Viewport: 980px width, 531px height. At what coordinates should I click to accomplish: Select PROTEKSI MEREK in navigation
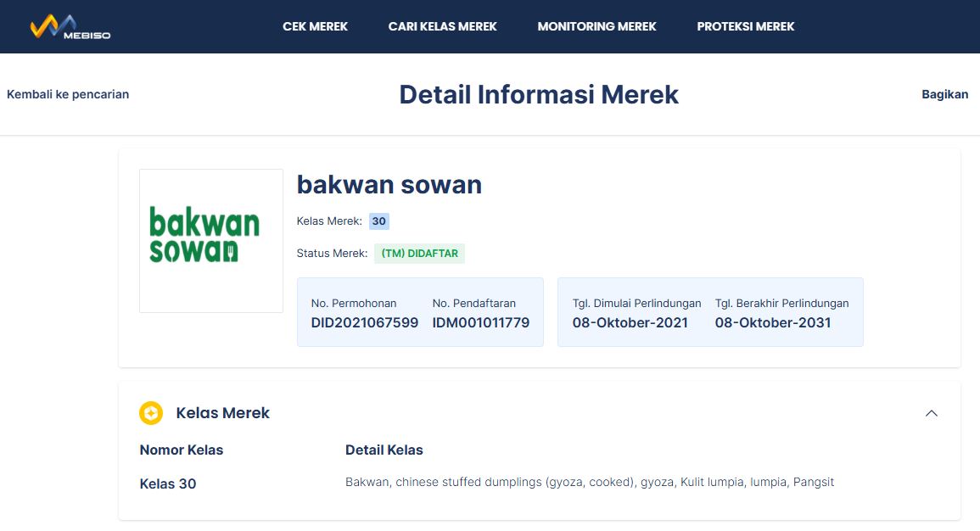pos(746,27)
